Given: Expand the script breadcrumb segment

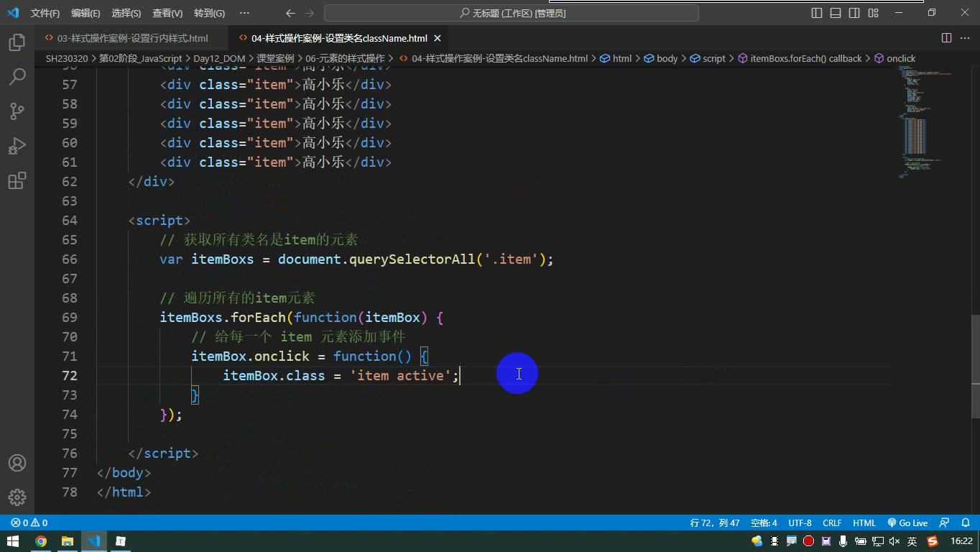Looking at the screenshot, I should (x=708, y=58).
